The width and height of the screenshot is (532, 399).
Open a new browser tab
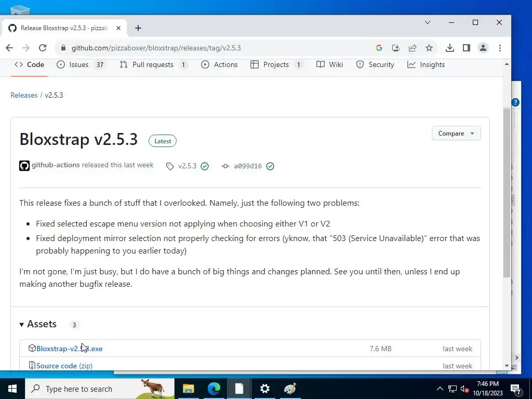(x=138, y=28)
